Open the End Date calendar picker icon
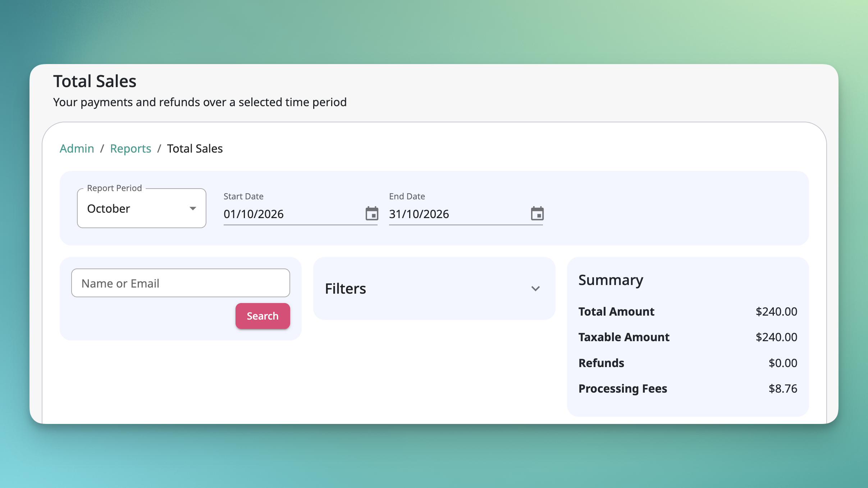Screen dimensions: 868x488 click(x=537, y=213)
